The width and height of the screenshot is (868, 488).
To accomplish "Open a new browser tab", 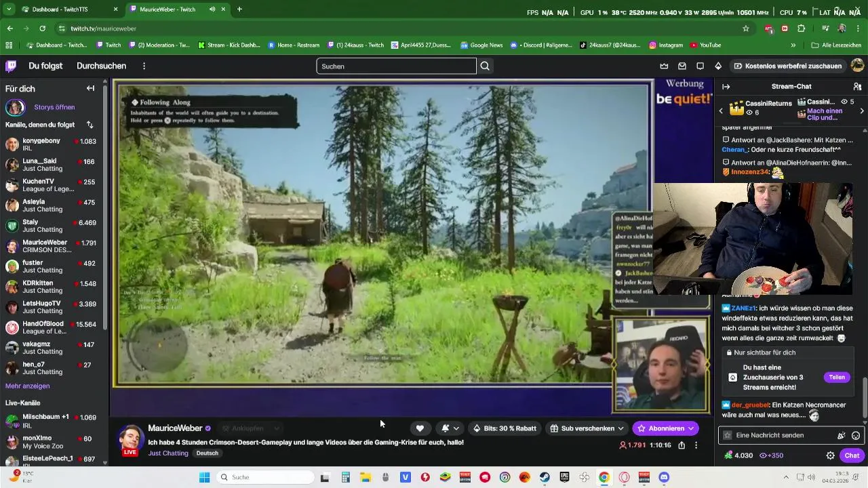I will [239, 9].
